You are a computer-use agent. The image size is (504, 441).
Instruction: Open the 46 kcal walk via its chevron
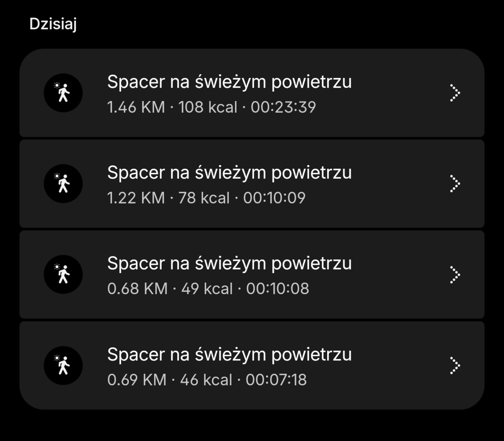click(454, 365)
